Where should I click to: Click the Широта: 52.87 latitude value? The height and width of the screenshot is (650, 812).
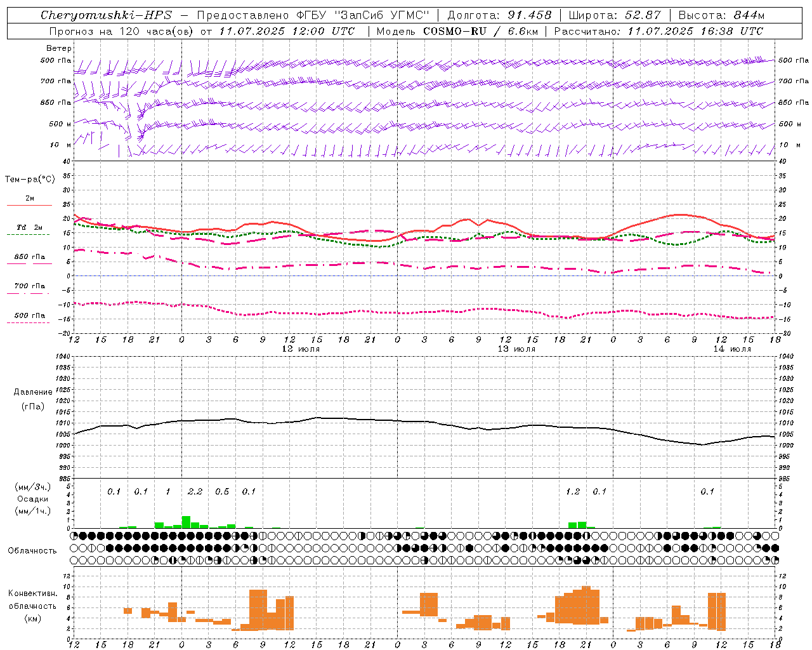615,15
